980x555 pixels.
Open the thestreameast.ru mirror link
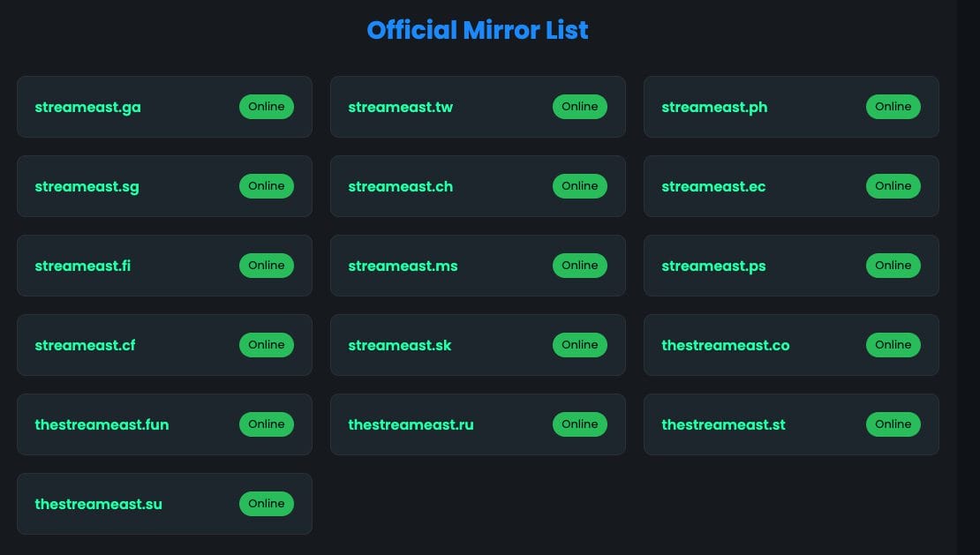click(x=411, y=425)
